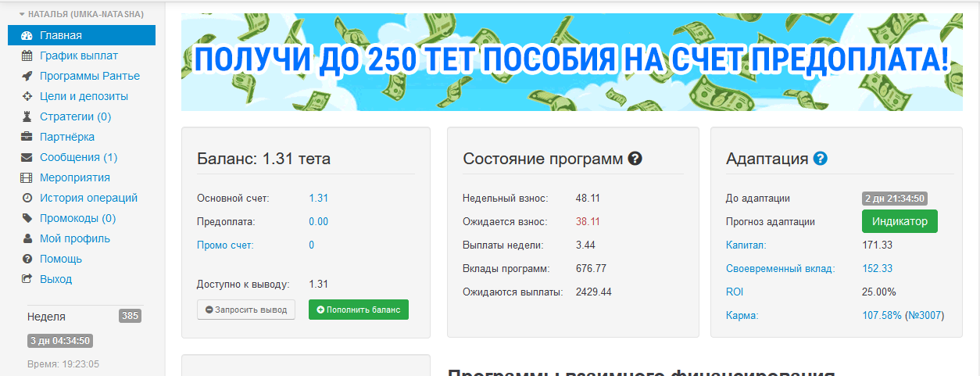Open Промокоды (0) in the sidebar
The height and width of the screenshot is (376, 980).
[x=77, y=218]
